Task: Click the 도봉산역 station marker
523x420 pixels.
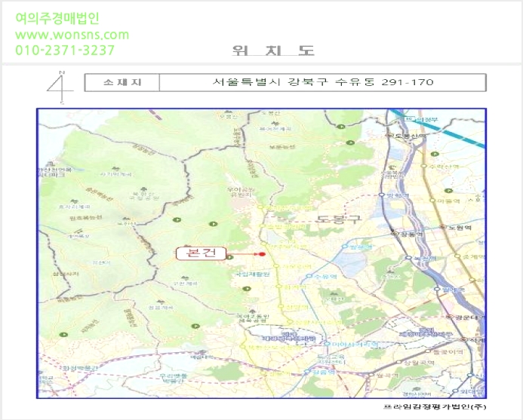Action: click(x=389, y=136)
